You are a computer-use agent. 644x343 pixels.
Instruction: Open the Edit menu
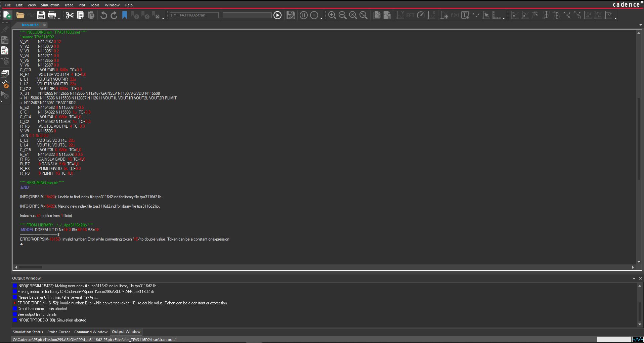click(x=19, y=5)
